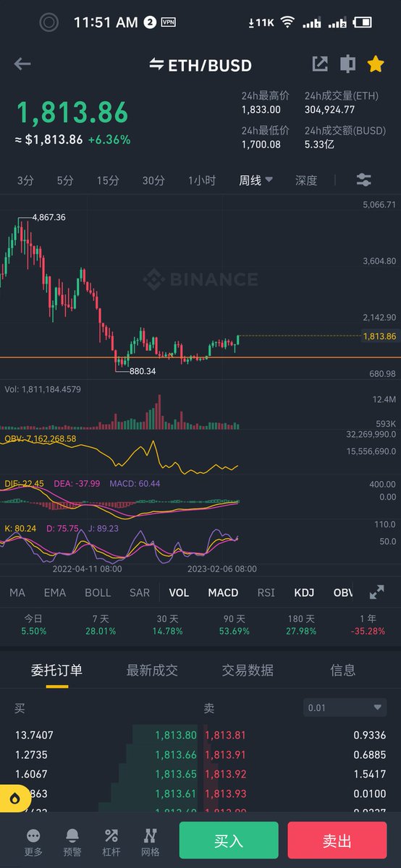The height and width of the screenshot is (868, 401).
Task: Select the 3分 interval
Action: pyautogui.click(x=25, y=181)
